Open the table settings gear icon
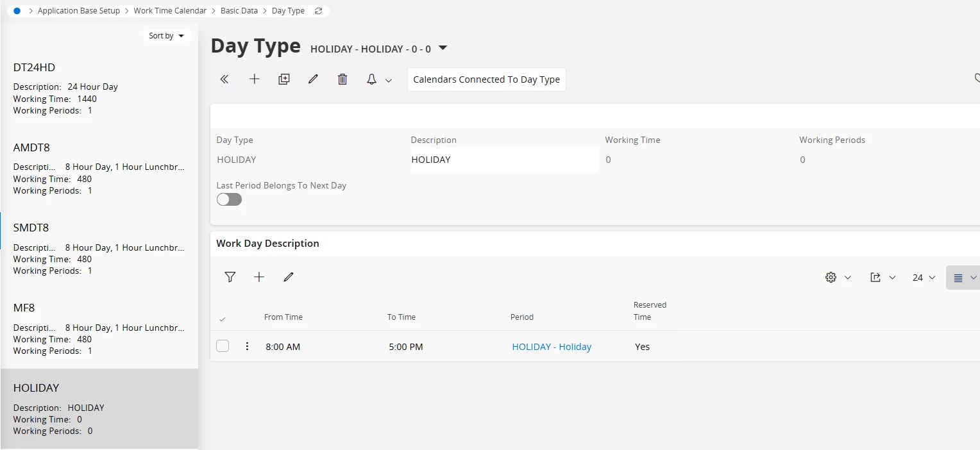Viewport: 980px width, 450px height. (x=831, y=278)
